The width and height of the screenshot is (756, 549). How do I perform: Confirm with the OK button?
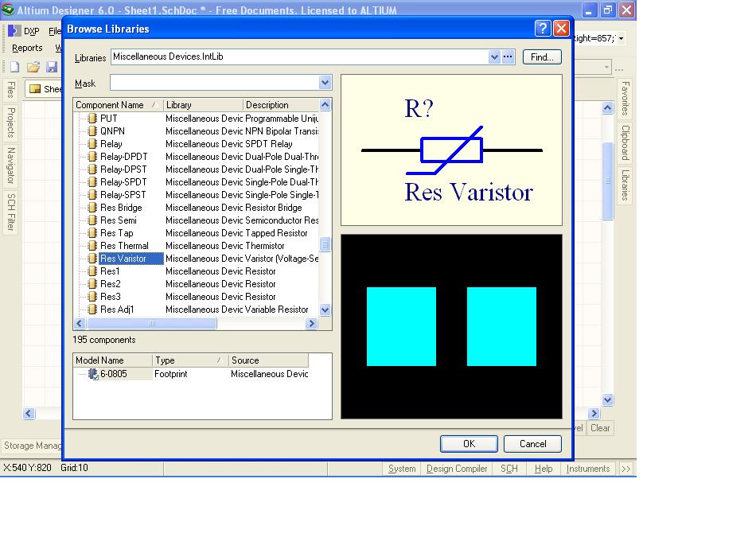[x=469, y=444]
